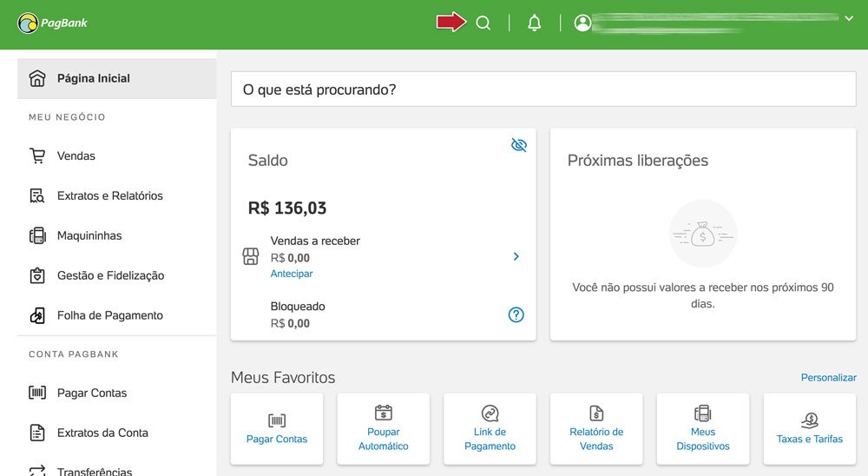The image size is (868, 476).
Task: Open the PagBank logo home link
Action: [x=53, y=23]
